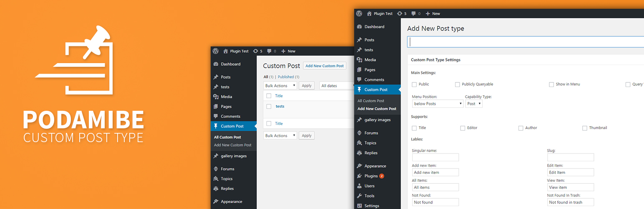Open Menu Position dropdown showing below Posts
This screenshot has height=209, width=644.
coord(438,104)
